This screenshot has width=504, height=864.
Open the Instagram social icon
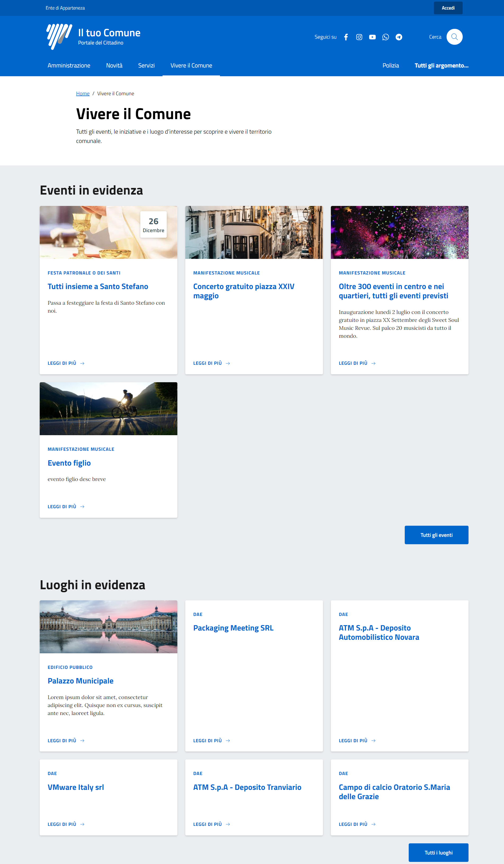359,37
